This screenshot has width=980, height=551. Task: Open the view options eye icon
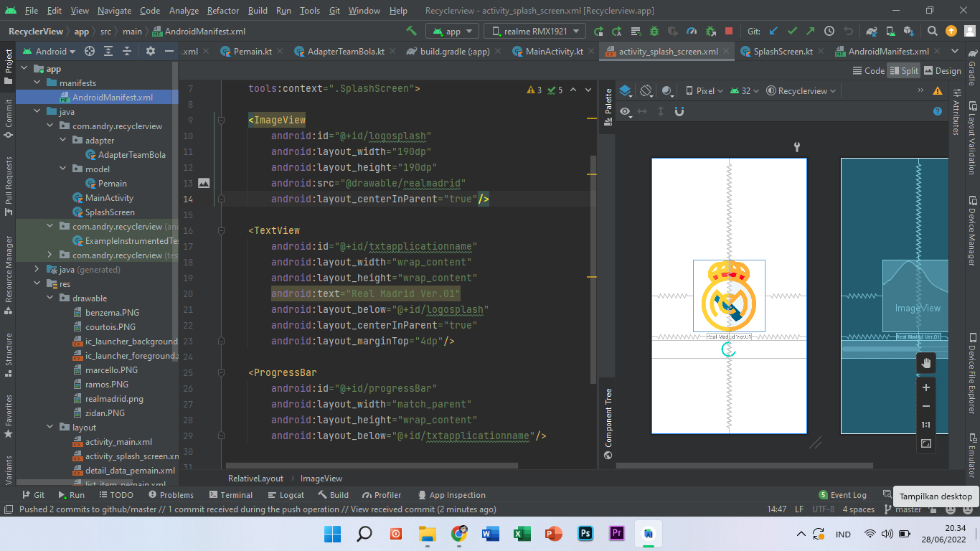[625, 111]
